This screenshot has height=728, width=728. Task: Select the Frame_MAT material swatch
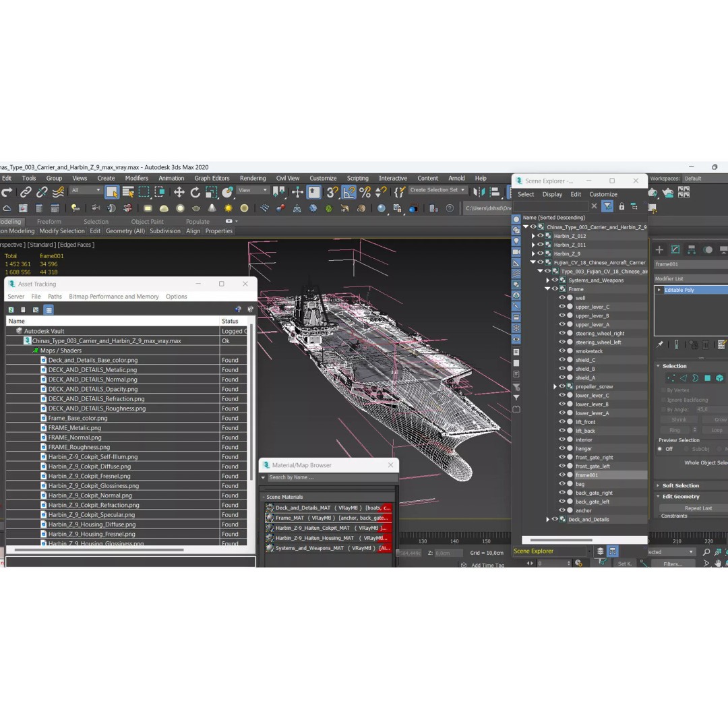point(270,518)
